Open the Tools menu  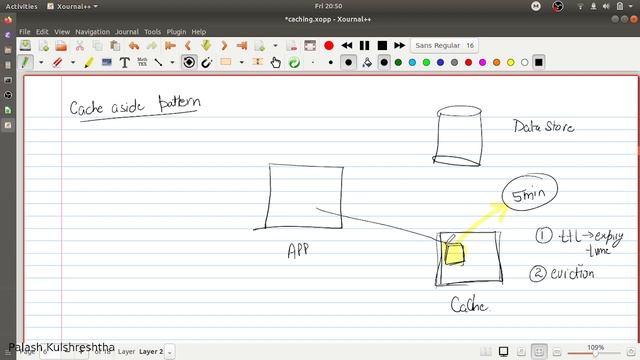152,31
